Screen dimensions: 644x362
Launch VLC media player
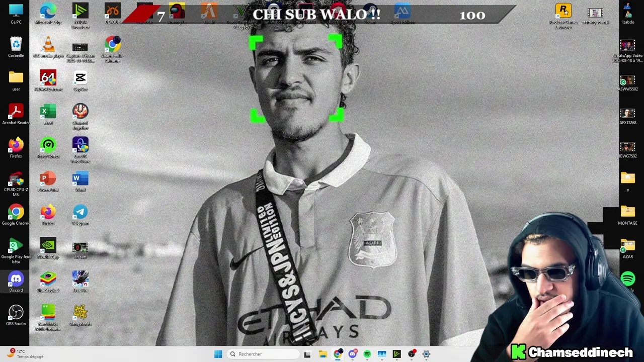pos(48,47)
